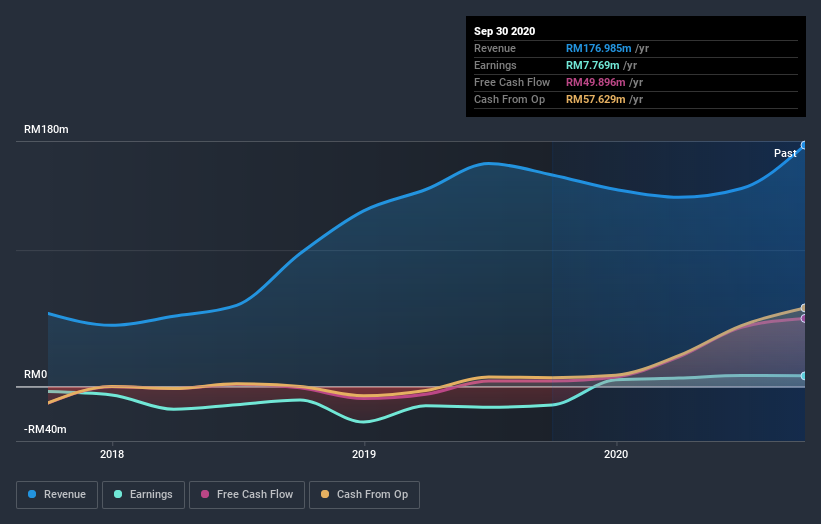Click the Cash From Op label in tooltip
This screenshot has height=524, width=821.
click(509, 99)
